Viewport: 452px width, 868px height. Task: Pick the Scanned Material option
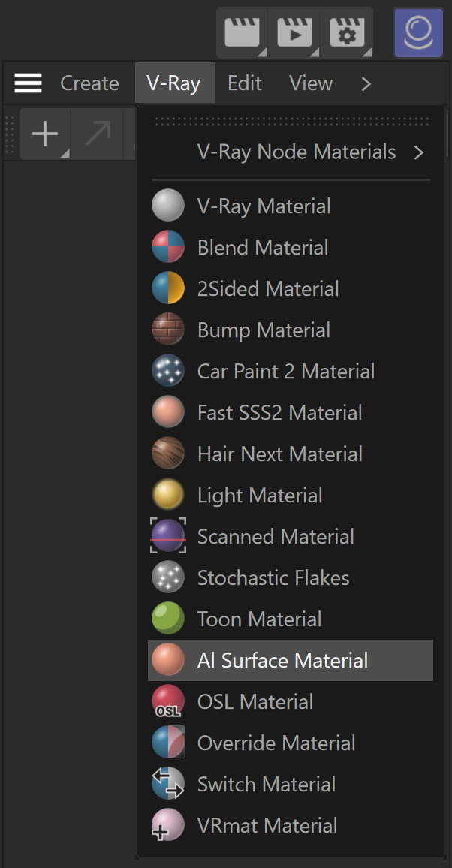291,536
